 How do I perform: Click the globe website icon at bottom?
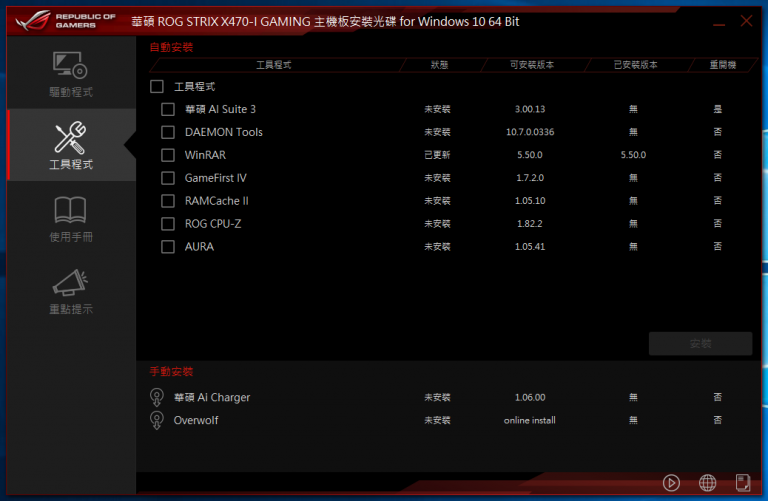pos(707,483)
